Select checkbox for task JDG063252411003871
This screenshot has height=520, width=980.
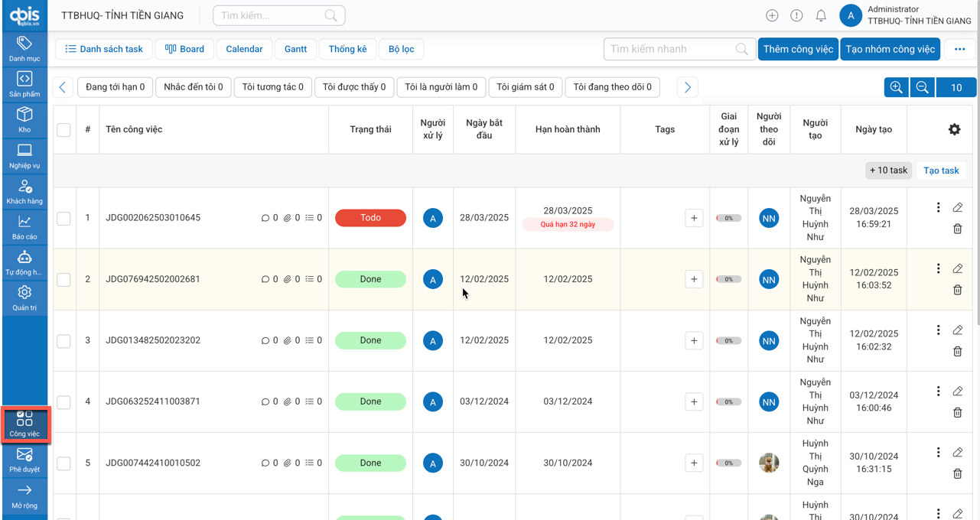tap(63, 402)
